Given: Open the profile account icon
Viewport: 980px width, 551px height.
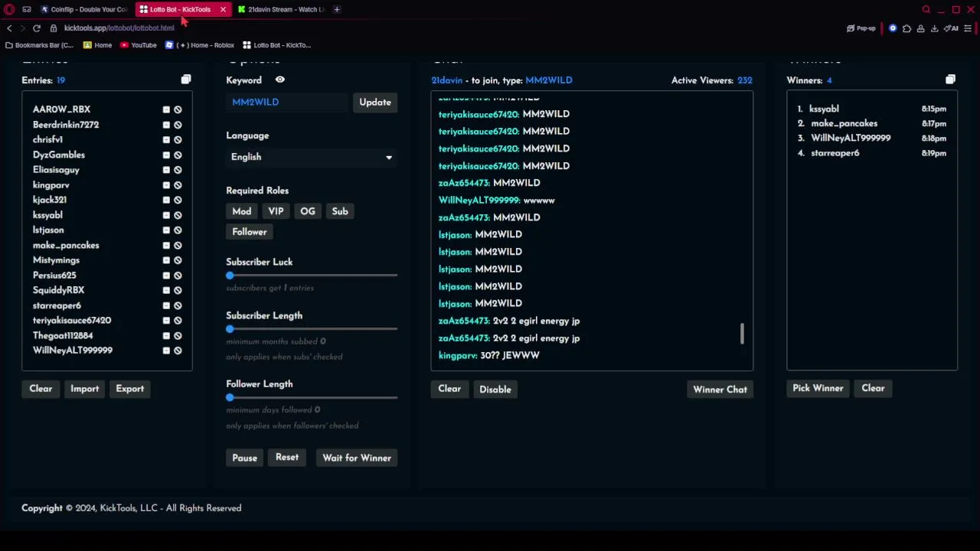Looking at the screenshot, I should [920, 28].
